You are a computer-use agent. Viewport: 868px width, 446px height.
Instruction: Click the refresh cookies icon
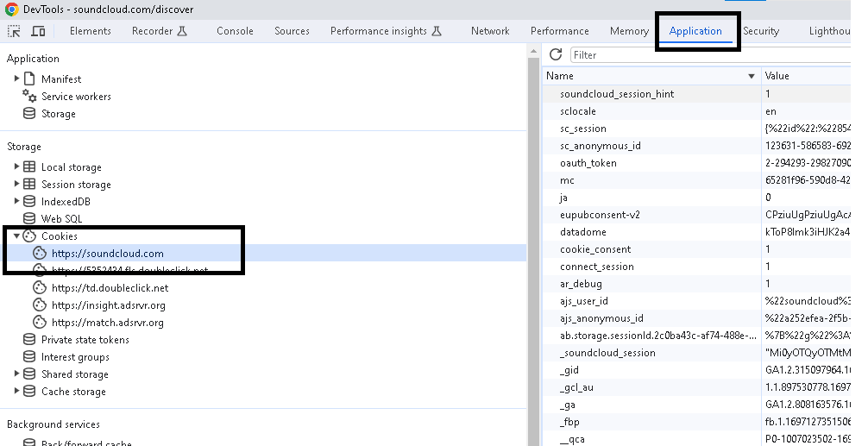(556, 54)
